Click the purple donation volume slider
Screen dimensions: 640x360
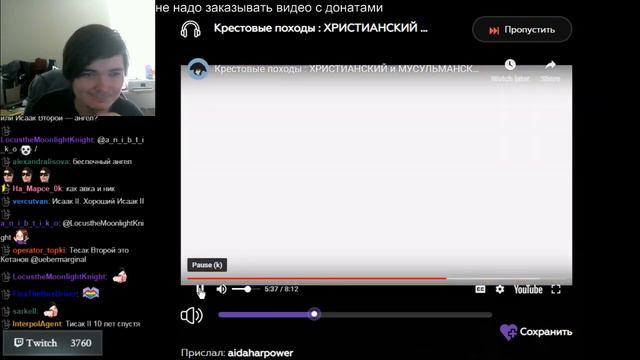(x=355, y=314)
